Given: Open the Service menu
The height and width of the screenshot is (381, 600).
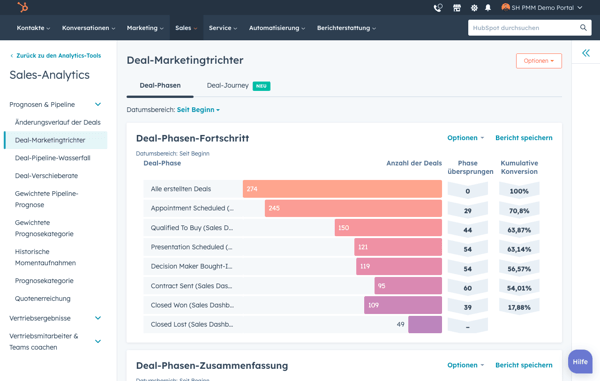Looking at the screenshot, I should pos(223,28).
